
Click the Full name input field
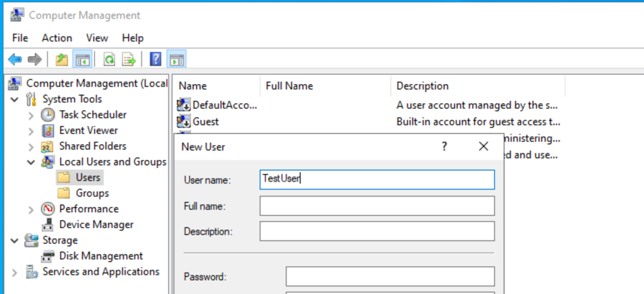click(x=377, y=207)
